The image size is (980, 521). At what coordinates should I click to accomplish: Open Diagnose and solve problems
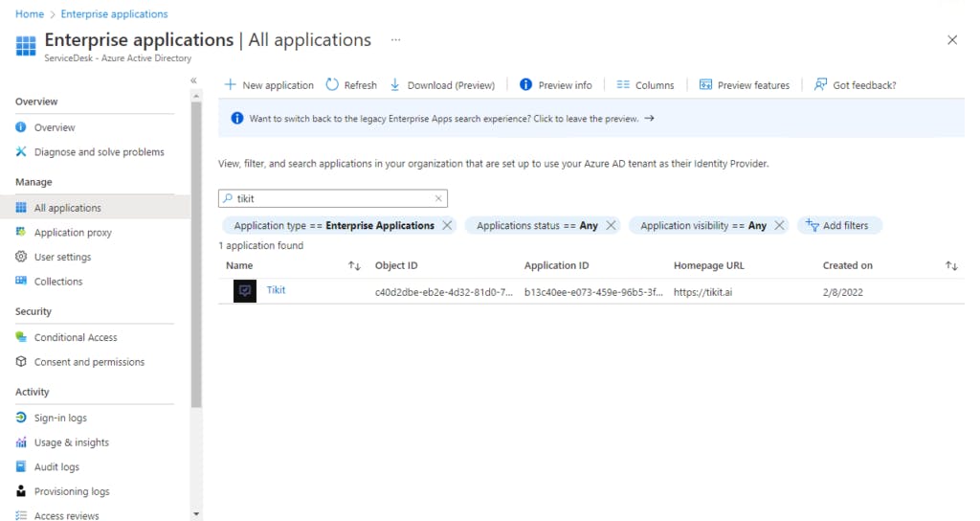99,152
